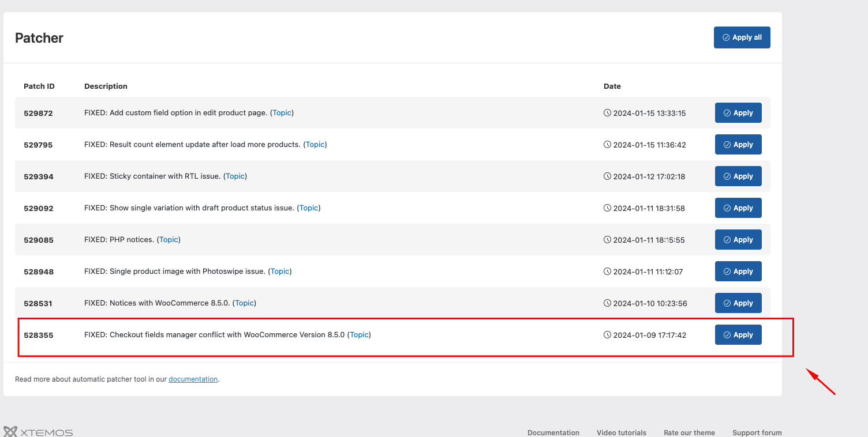The width and height of the screenshot is (868, 437).
Task: Apply patch 528531
Action: [738, 303]
